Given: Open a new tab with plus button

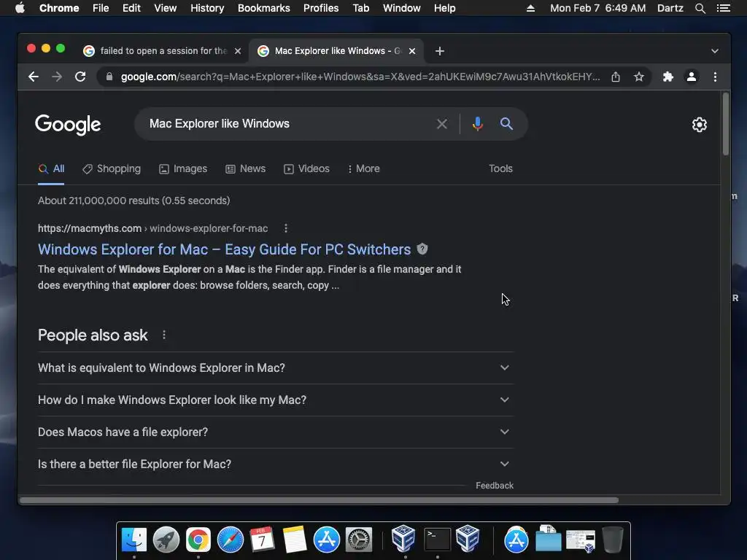Looking at the screenshot, I should (x=440, y=51).
